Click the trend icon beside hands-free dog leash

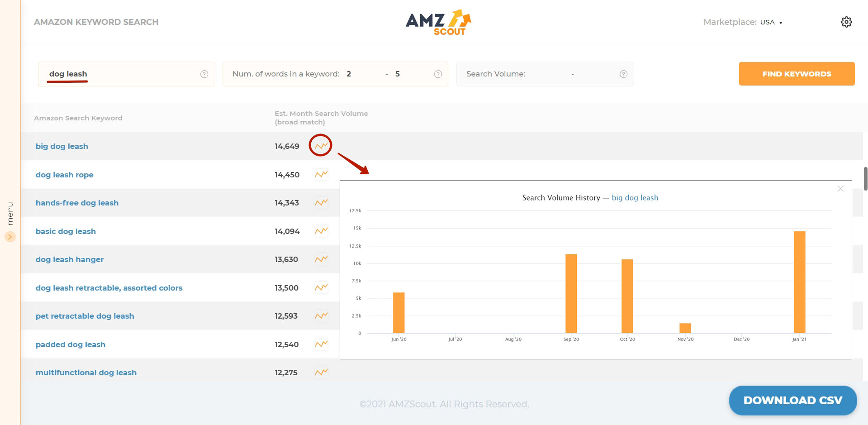320,203
